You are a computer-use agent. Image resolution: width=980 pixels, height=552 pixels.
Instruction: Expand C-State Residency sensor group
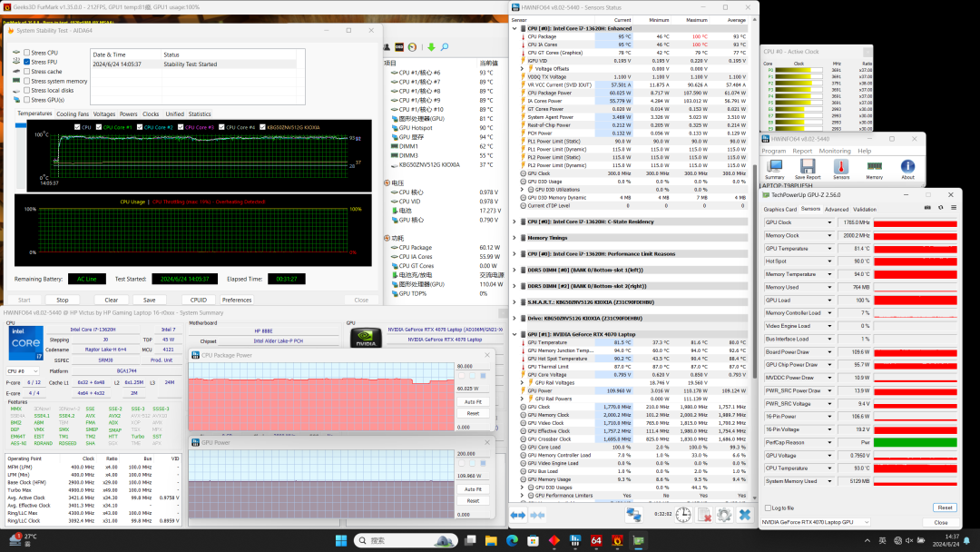(515, 222)
